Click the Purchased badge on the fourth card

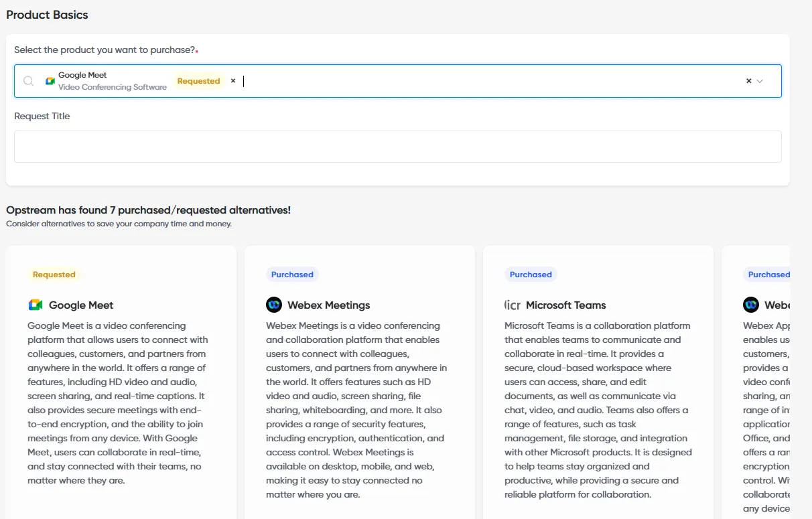tap(767, 275)
